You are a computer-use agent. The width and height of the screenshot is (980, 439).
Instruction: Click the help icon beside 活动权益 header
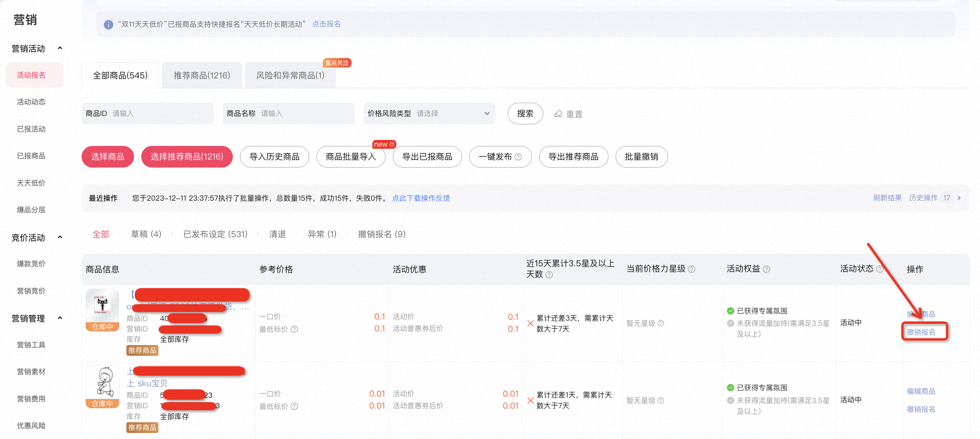pyautogui.click(x=766, y=269)
